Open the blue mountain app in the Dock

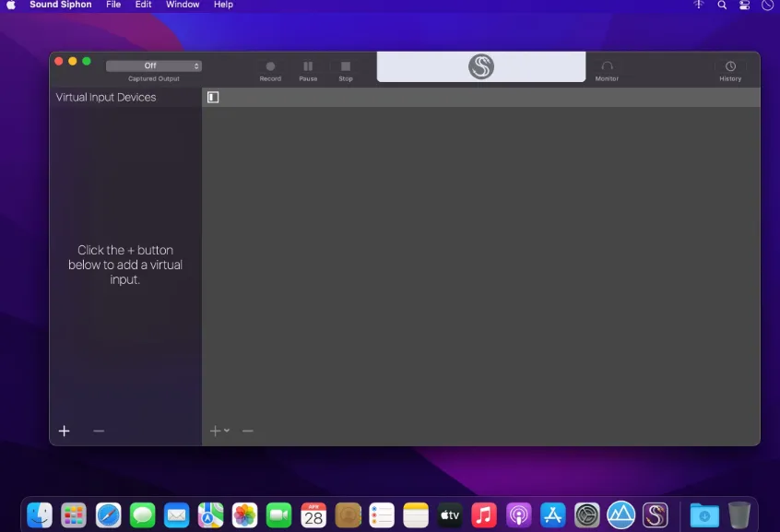tap(620, 515)
